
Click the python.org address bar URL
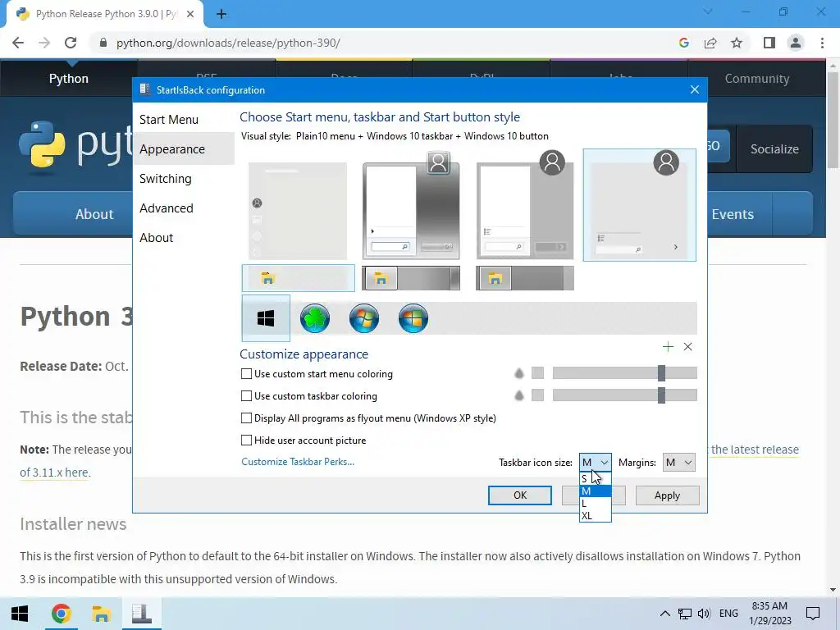click(228, 43)
